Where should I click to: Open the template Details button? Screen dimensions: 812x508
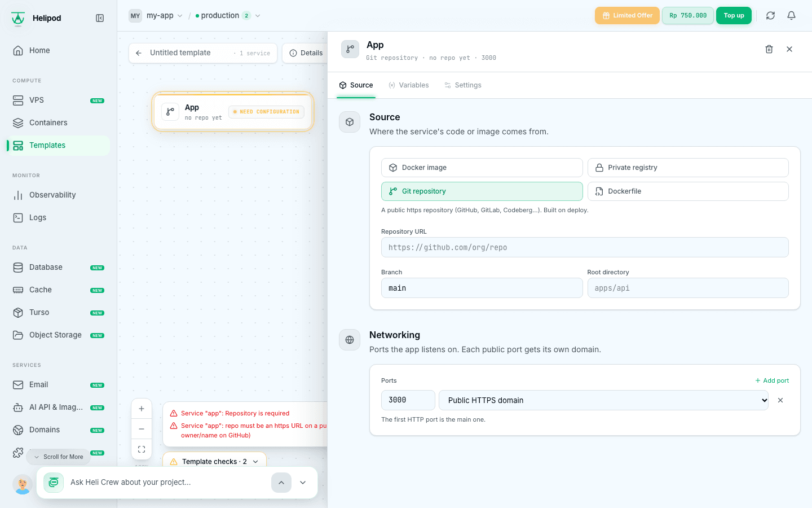click(x=306, y=53)
